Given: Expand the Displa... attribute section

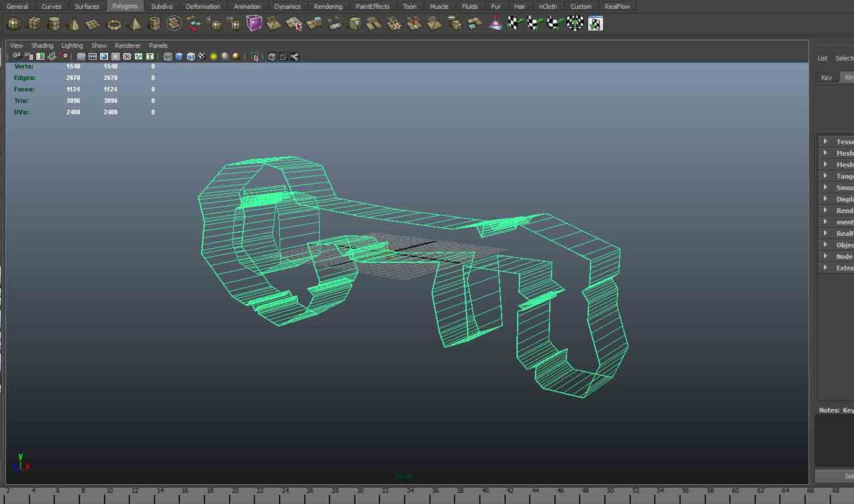Looking at the screenshot, I should pos(836,199).
